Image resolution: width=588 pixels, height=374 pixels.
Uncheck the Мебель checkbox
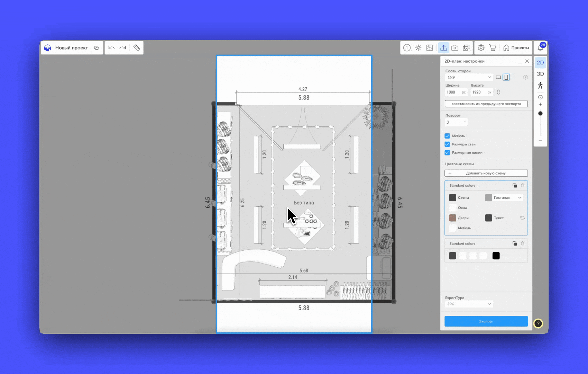[447, 136]
